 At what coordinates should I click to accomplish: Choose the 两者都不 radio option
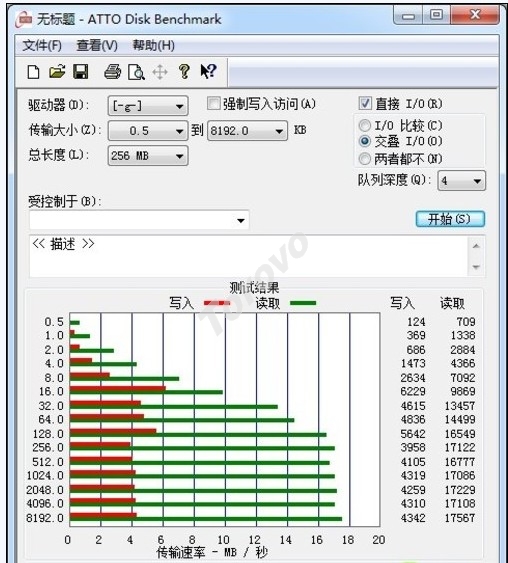(x=365, y=158)
